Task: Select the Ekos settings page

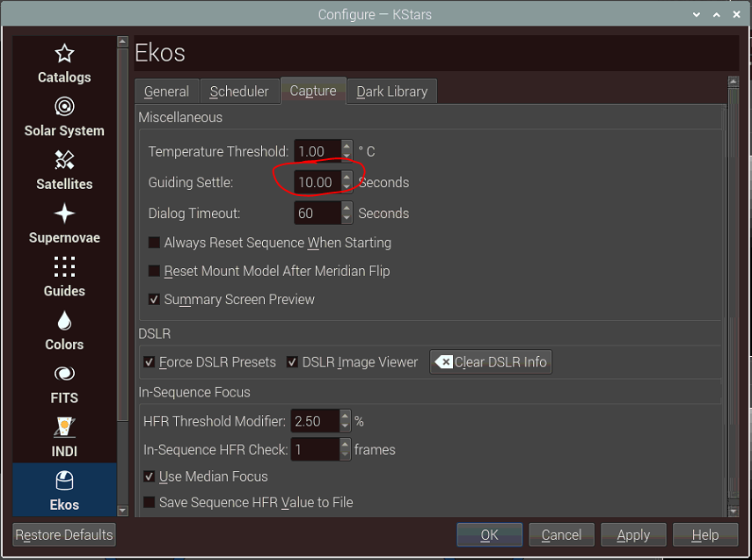Action: (64, 490)
